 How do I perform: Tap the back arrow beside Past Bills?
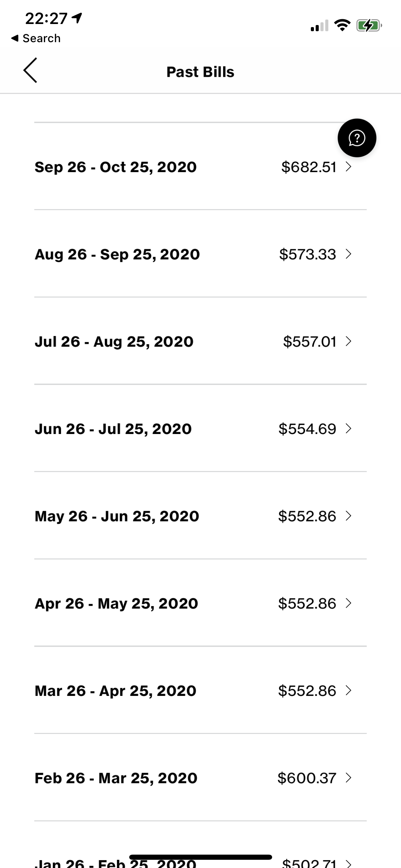(x=30, y=70)
